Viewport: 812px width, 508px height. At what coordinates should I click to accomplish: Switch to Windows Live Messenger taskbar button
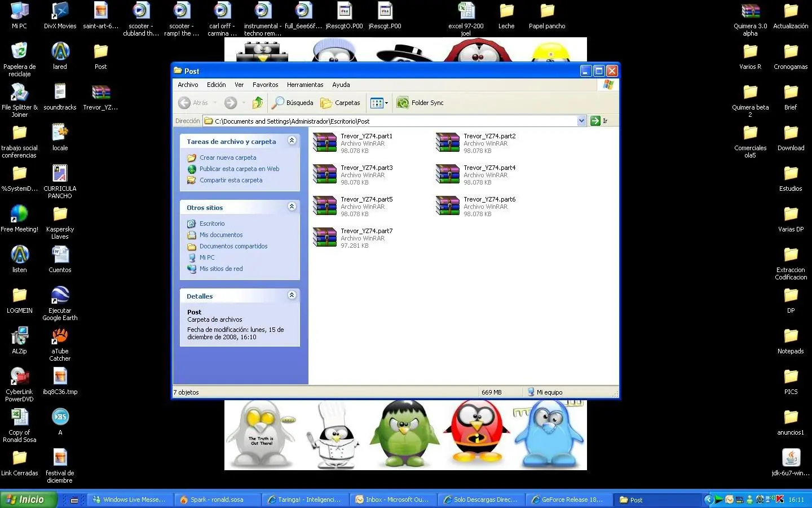coord(129,500)
